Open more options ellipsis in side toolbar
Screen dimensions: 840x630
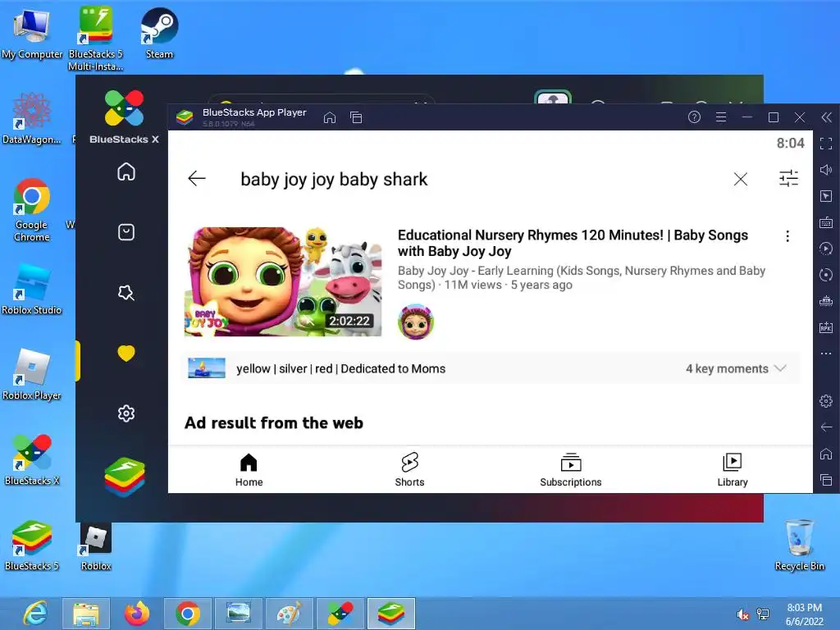click(x=826, y=354)
